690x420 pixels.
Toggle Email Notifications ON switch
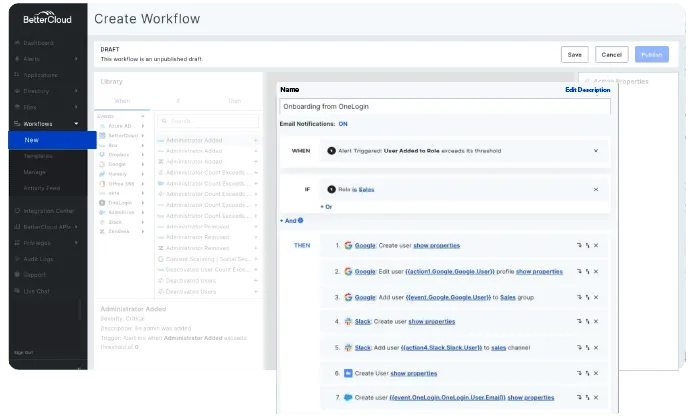[343, 124]
